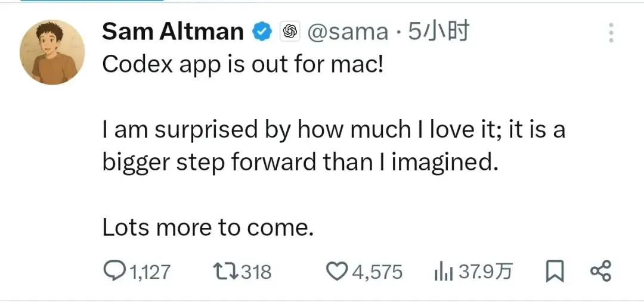
Task: Open the three-dot more options menu
Action: (611, 33)
